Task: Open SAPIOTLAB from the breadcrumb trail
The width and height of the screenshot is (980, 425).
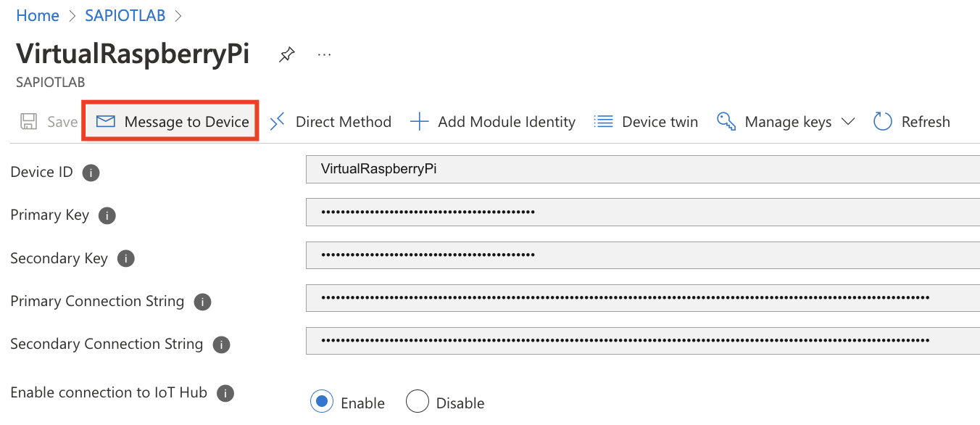Action: tap(125, 15)
